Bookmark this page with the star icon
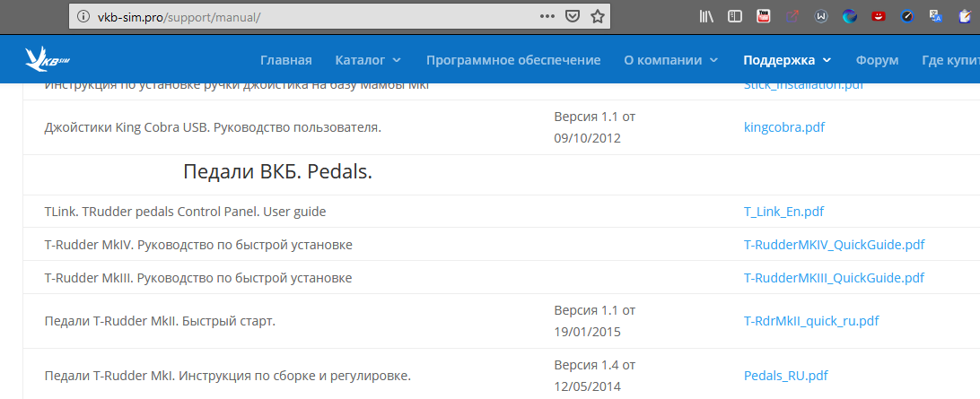Viewport: 980px width, 399px height. (598, 17)
